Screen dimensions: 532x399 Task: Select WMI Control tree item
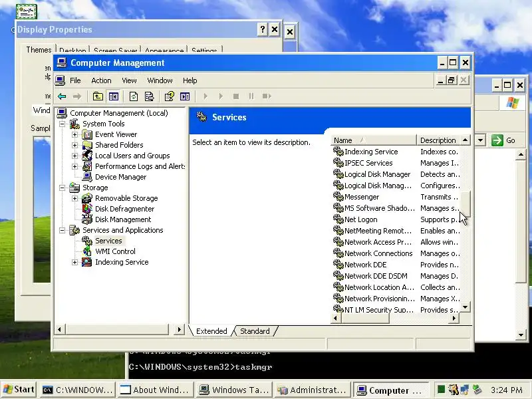(115, 251)
